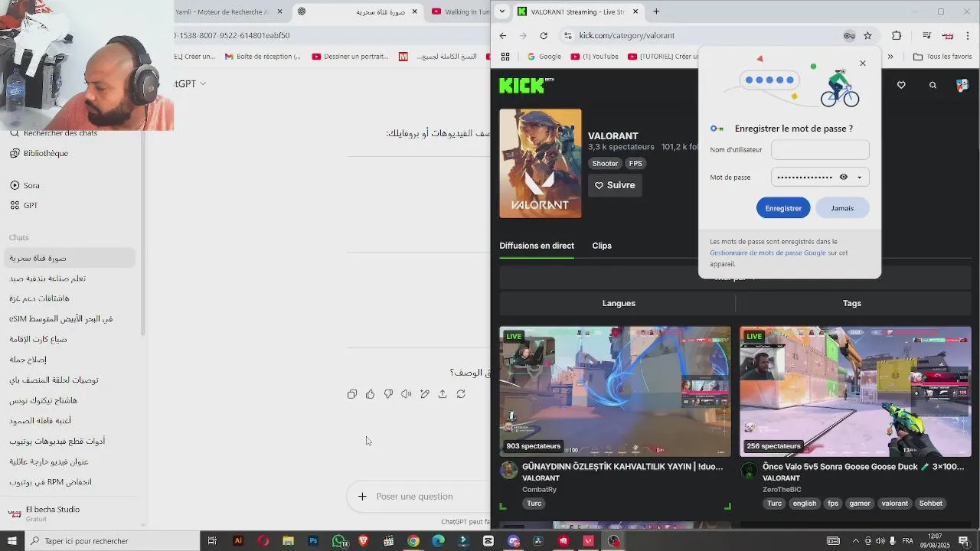Click the heart following icon in the Kick header

click(901, 85)
